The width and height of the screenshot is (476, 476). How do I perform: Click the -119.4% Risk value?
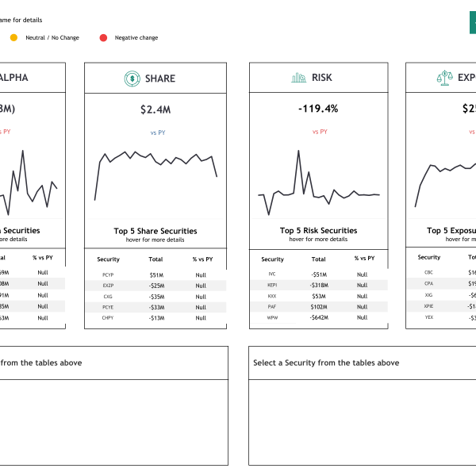(318, 109)
